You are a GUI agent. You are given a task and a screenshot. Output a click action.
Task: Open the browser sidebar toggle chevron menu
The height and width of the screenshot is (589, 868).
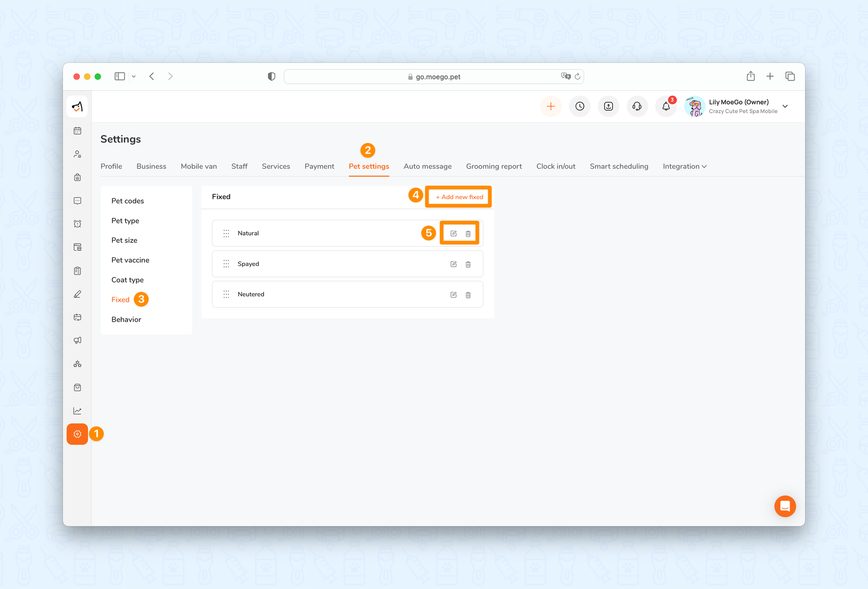click(x=134, y=76)
